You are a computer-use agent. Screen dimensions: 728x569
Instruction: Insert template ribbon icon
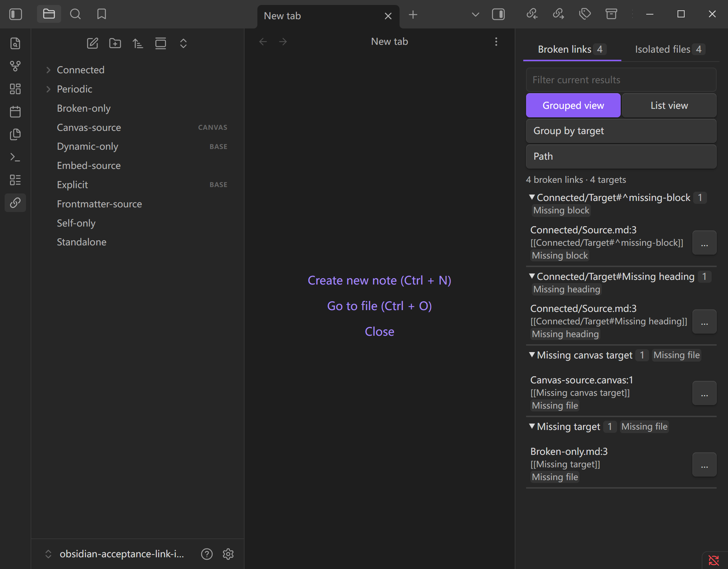(x=15, y=134)
